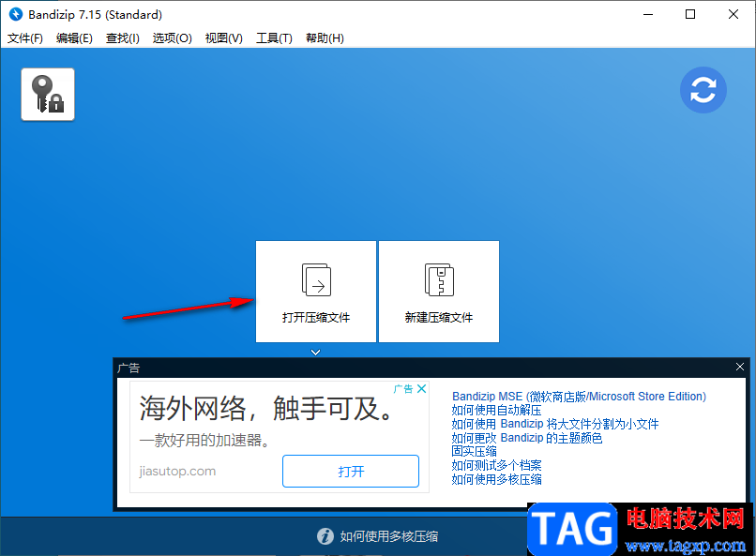Click the 广告 info label in the banner
756x556 pixels.
[403, 389]
